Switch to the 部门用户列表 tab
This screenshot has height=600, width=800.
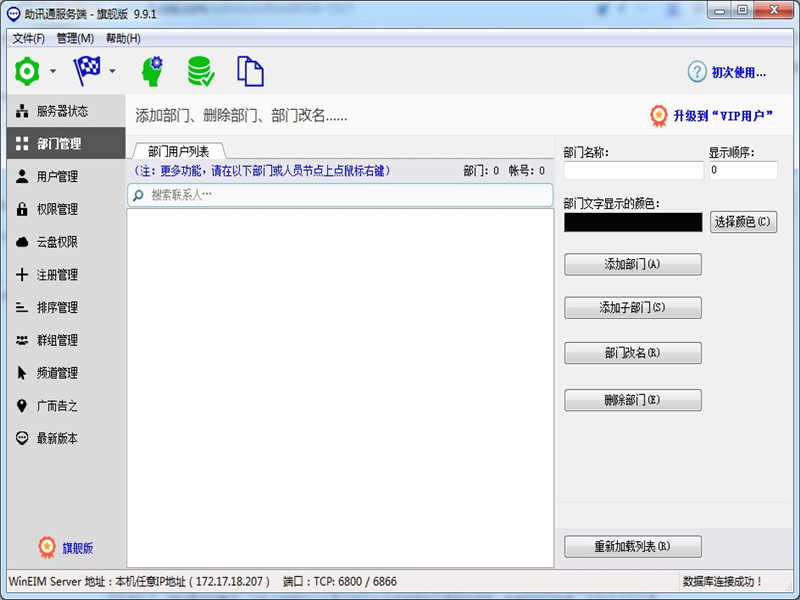click(x=178, y=152)
